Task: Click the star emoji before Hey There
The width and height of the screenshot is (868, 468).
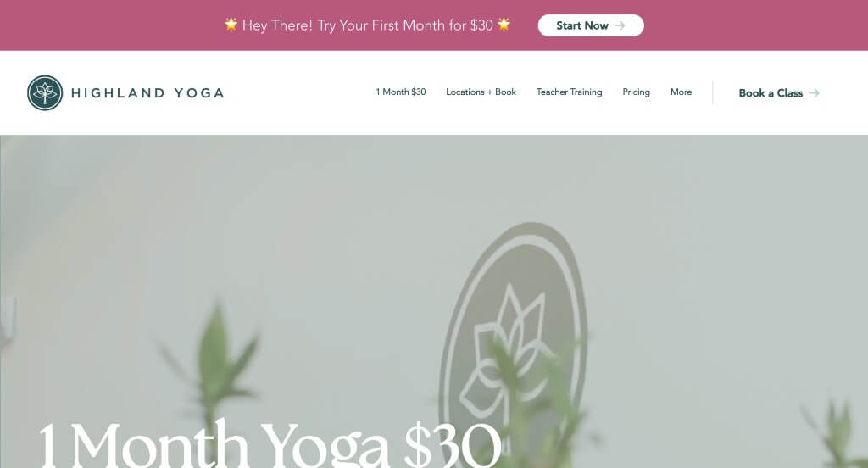Action: tap(231, 25)
